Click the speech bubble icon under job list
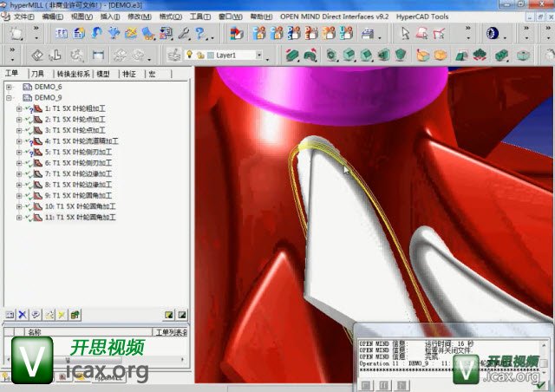The height and width of the screenshot is (392, 555). pos(36,315)
